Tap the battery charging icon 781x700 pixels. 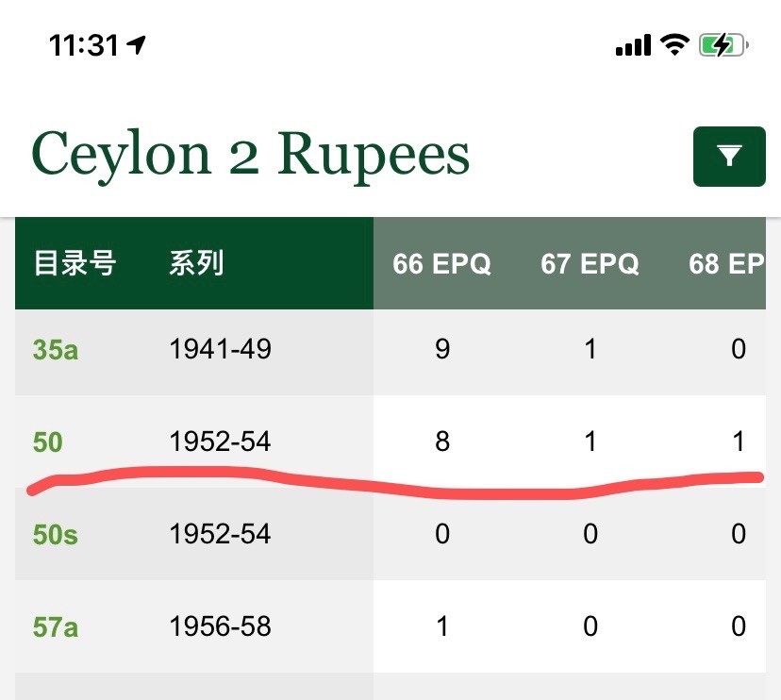point(723,45)
